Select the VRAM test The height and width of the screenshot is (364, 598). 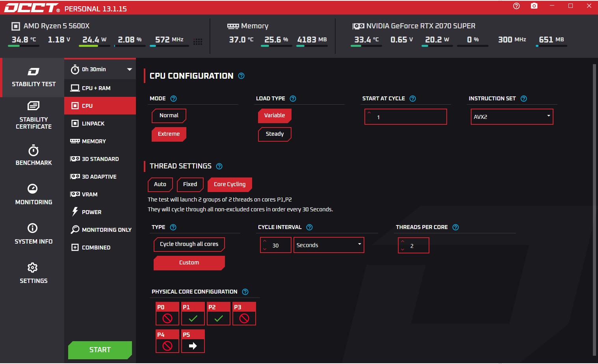coord(100,194)
